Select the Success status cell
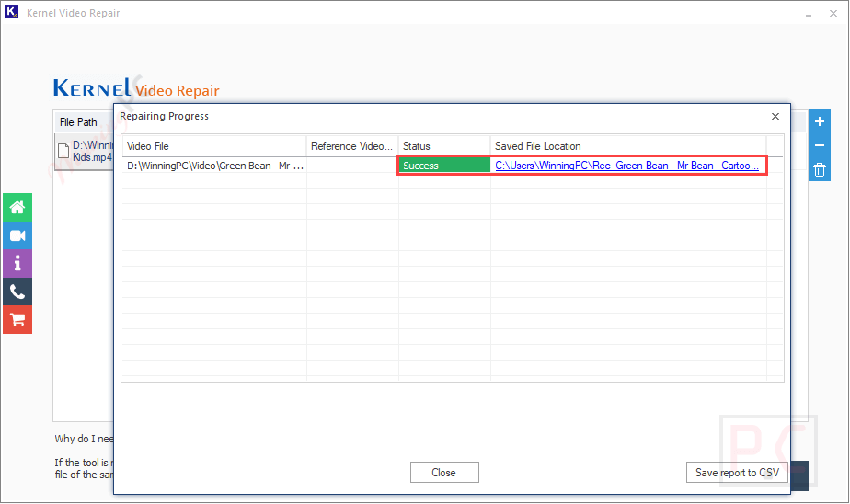This screenshot has height=504, width=850. [444, 166]
